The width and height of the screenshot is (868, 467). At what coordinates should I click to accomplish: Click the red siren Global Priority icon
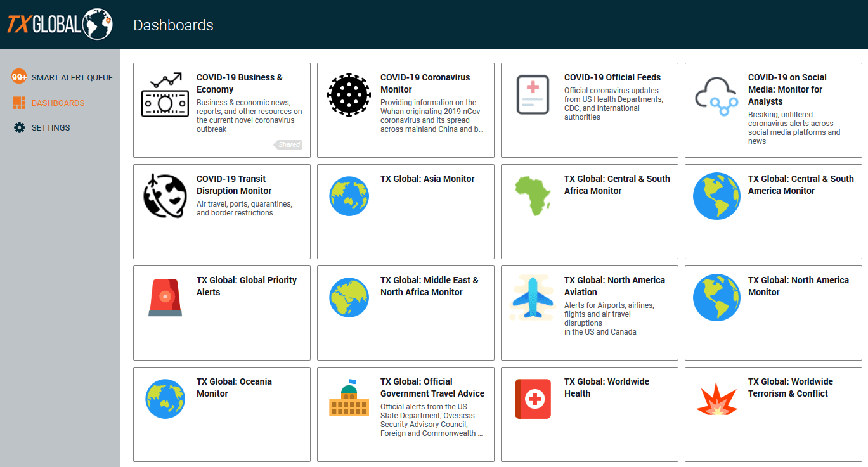[x=165, y=297]
